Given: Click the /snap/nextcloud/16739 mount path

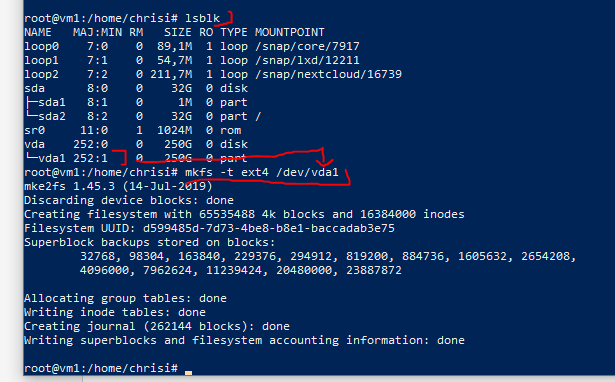Looking at the screenshot, I should 328,74.
